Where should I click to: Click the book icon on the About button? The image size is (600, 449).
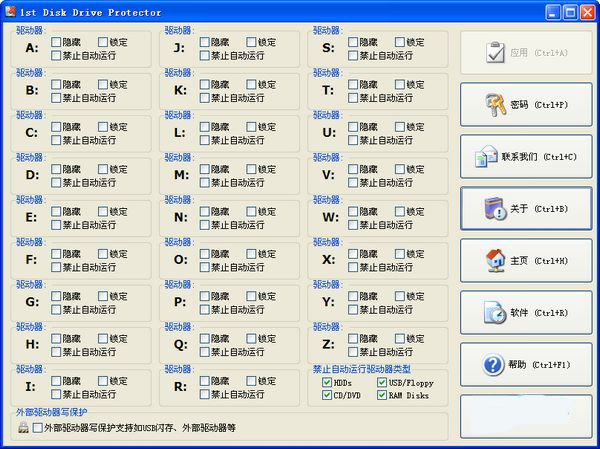495,209
